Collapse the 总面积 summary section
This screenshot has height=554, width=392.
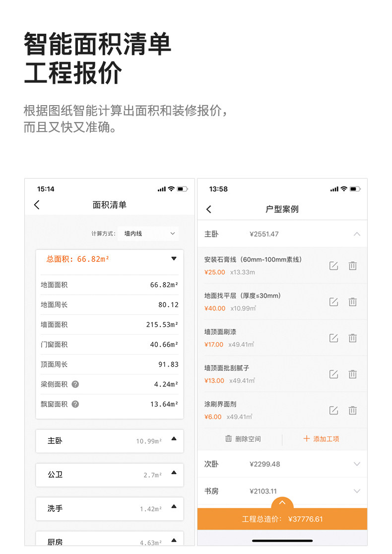pyautogui.click(x=174, y=258)
